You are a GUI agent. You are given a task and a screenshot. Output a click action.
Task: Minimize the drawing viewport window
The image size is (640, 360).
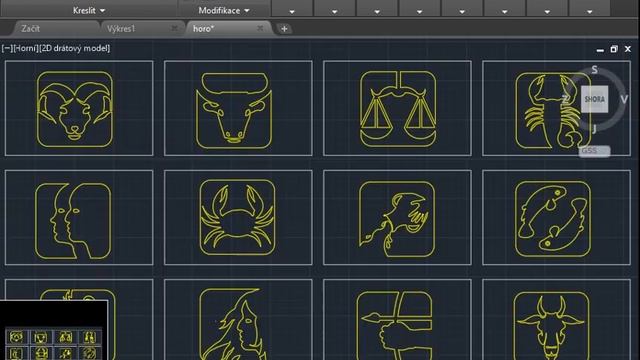[600, 49]
